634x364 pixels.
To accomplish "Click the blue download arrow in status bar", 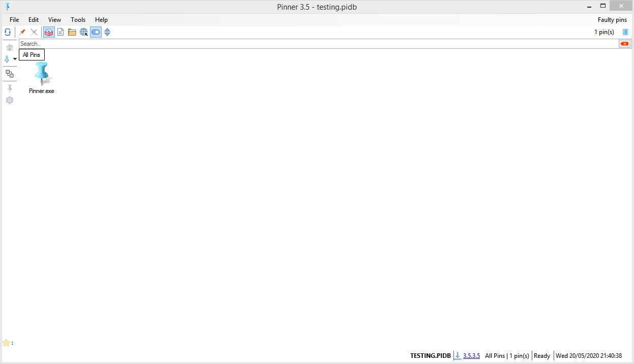I will tap(458, 356).
